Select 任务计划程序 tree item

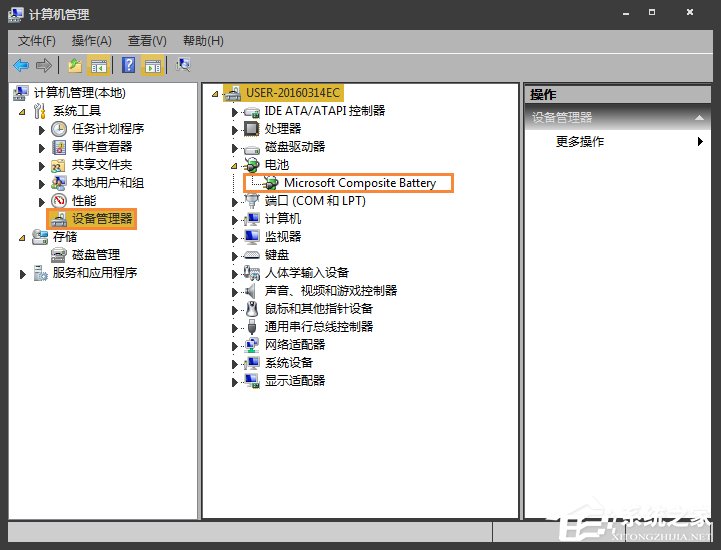108,129
